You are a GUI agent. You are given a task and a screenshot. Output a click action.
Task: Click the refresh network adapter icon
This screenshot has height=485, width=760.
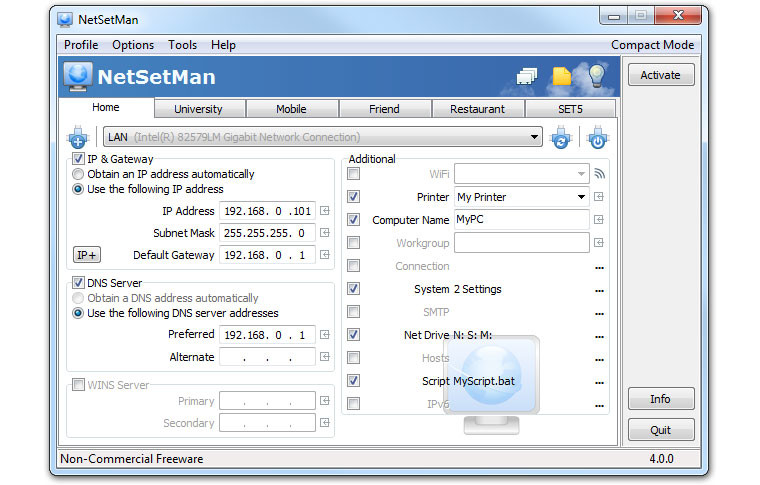[561, 138]
